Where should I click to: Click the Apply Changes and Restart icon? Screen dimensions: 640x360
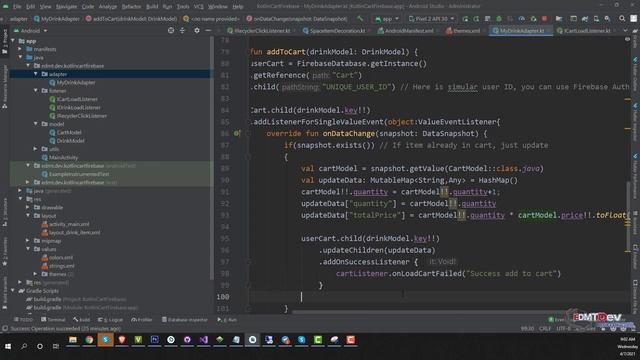(x=476, y=19)
